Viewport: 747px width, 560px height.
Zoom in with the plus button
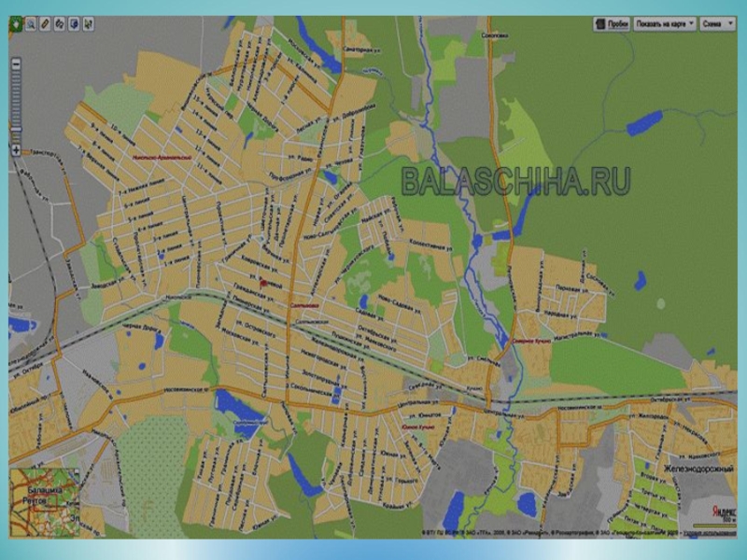coord(16,150)
